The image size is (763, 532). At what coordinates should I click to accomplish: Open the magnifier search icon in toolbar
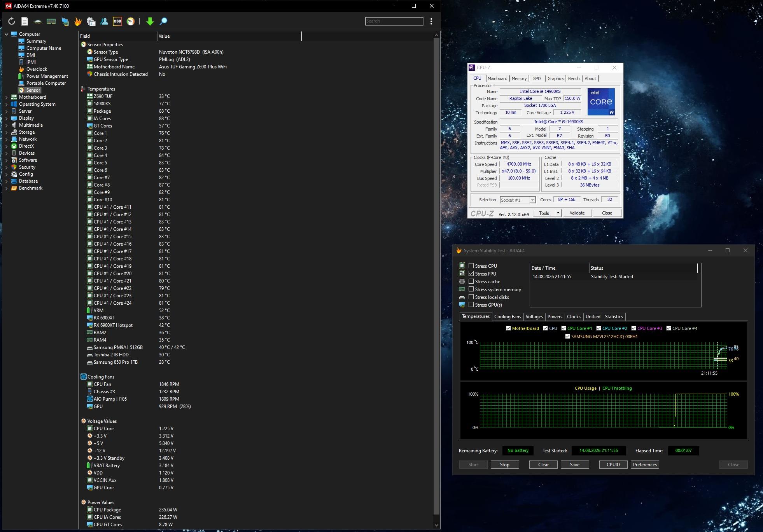pos(163,21)
